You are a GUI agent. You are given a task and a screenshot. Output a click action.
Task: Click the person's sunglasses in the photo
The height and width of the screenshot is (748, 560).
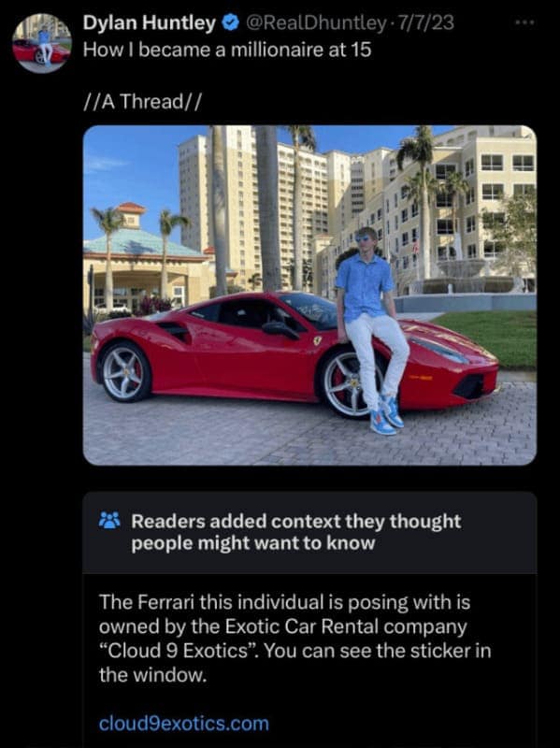(364, 237)
